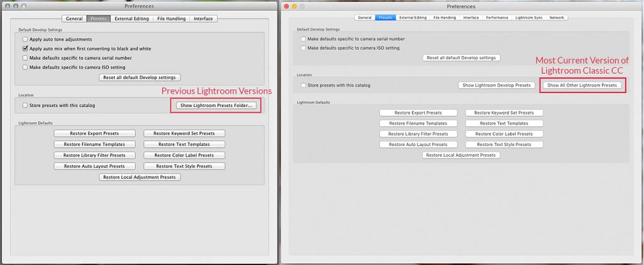This screenshot has height=265, width=644.
Task: Select Presets tab in the older-version Preferences window
Action: point(98,18)
